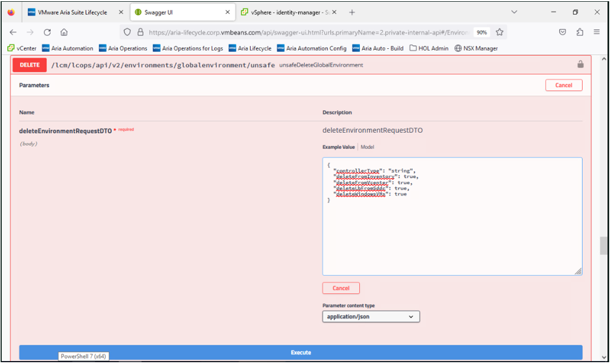Image resolution: width=611 pixels, height=364 pixels.
Task: Expand the HOL Admin bookmarks folder
Action: point(429,48)
